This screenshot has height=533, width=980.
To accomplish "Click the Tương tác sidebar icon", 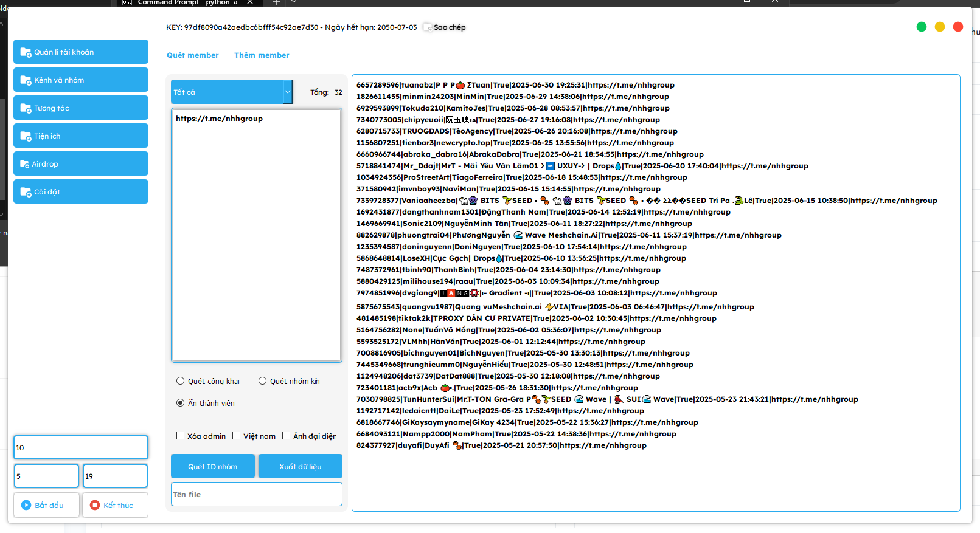I will pos(26,108).
